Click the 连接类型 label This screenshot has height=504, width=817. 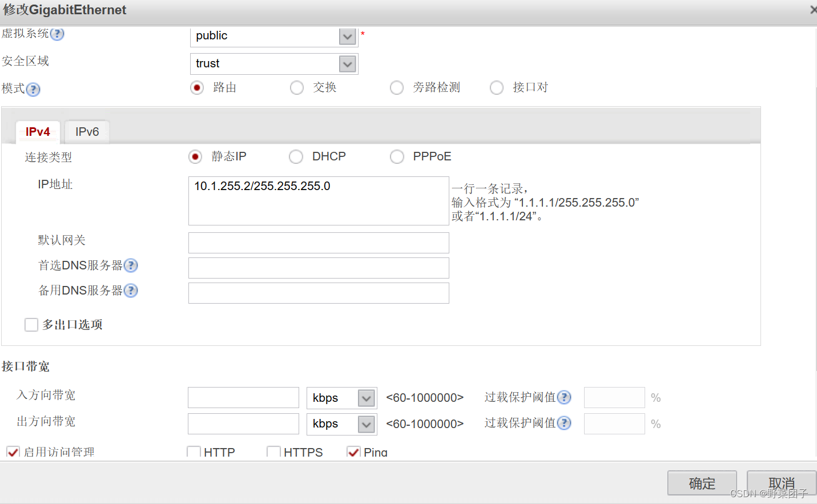click(x=49, y=157)
